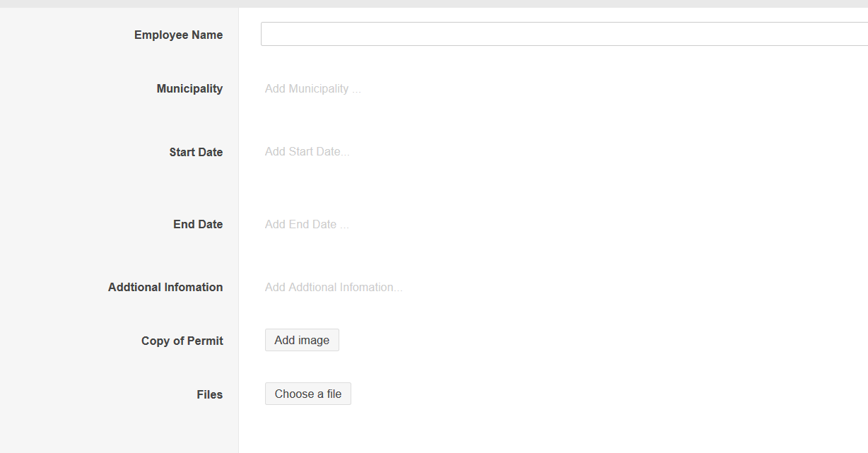Upload a Copy of Permit image
This screenshot has height=453, width=868.
(302, 340)
